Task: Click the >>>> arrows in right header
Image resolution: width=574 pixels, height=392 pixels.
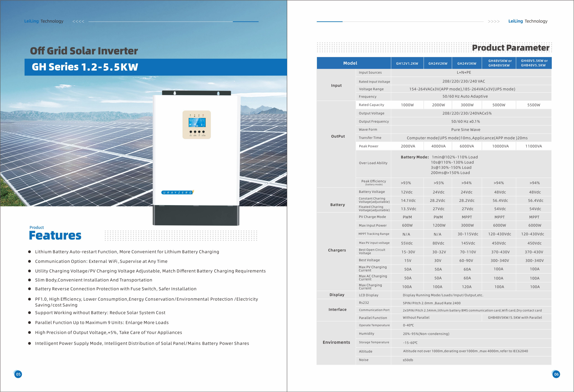Action: 494,22
